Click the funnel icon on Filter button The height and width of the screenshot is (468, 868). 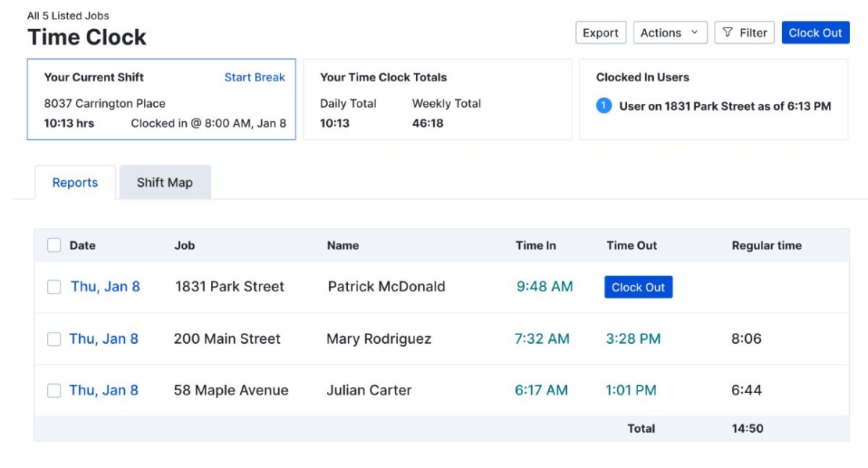pos(727,33)
